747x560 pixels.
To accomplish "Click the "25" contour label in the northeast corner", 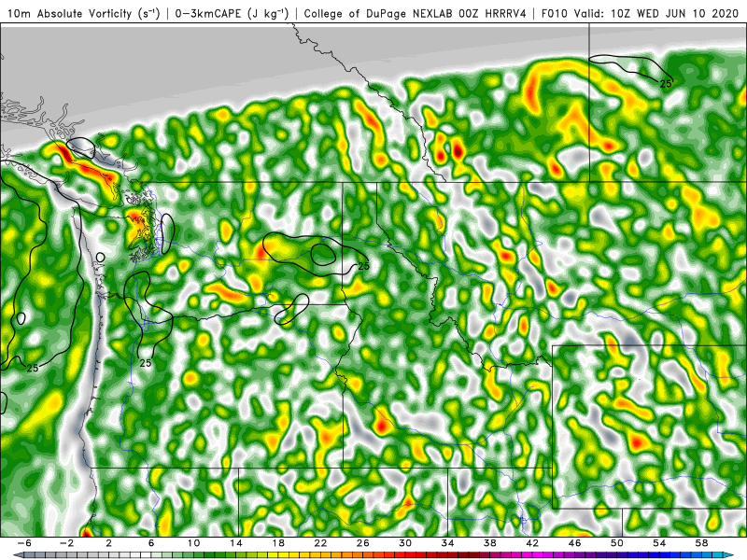I will pyautogui.click(x=666, y=83).
